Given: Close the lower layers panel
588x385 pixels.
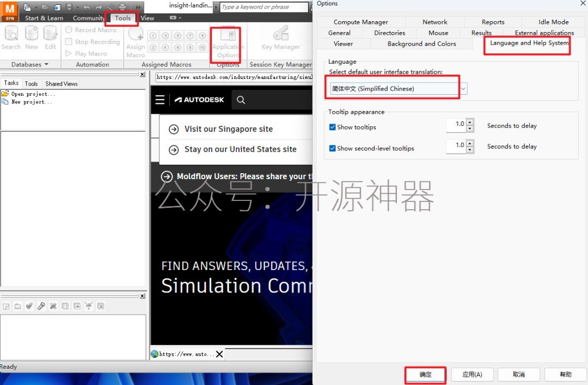Looking at the screenshot, I should coord(143,296).
